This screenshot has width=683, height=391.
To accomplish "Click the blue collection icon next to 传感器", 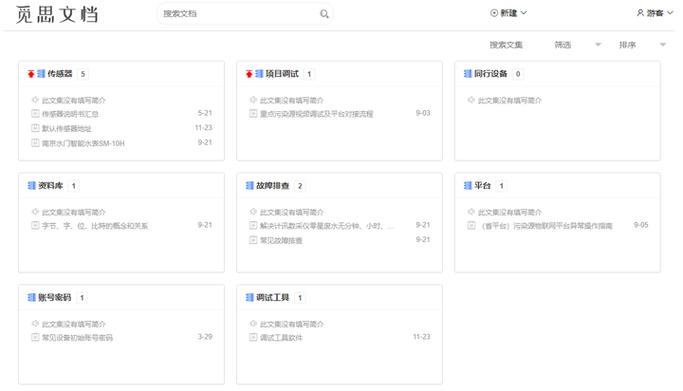I will point(41,74).
